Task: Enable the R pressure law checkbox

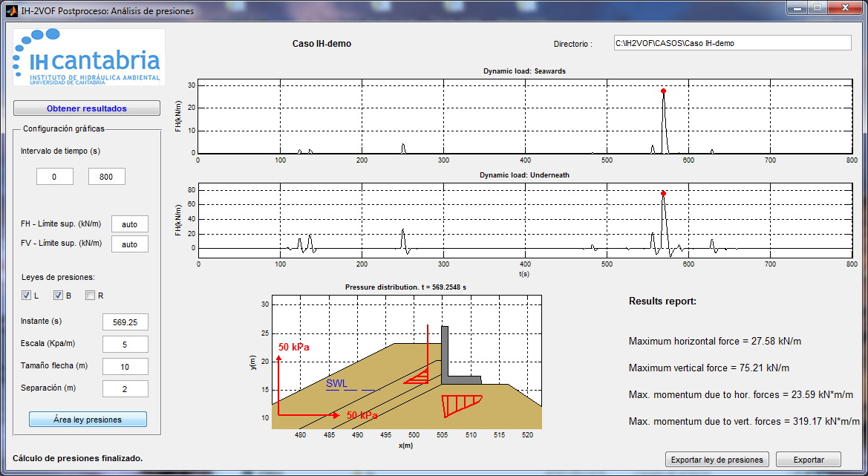Action: tap(91, 296)
